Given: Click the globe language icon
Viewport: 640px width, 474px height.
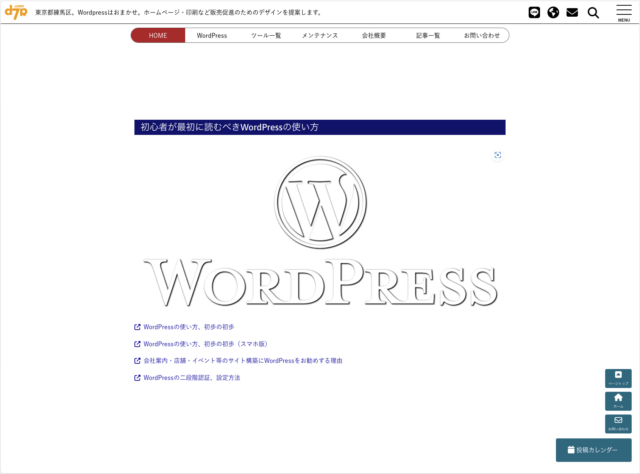Looking at the screenshot, I should pyautogui.click(x=553, y=13).
